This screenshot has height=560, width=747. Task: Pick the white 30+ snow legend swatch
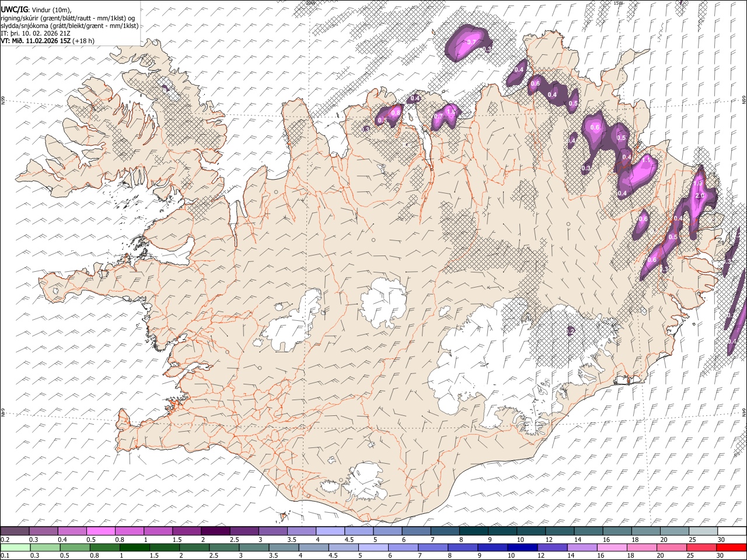click(x=732, y=531)
